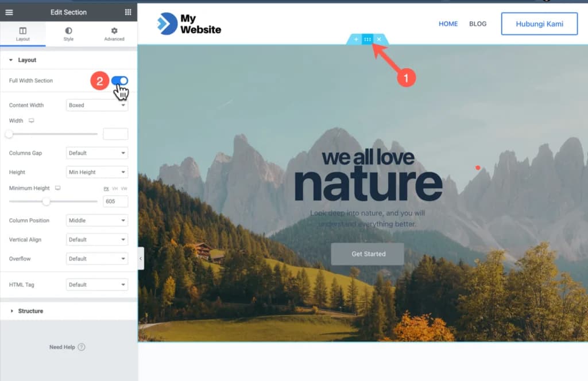Image resolution: width=588 pixels, height=381 pixels.
Task: Open the Elementor hamburger menu
Action: pos(8,12)
